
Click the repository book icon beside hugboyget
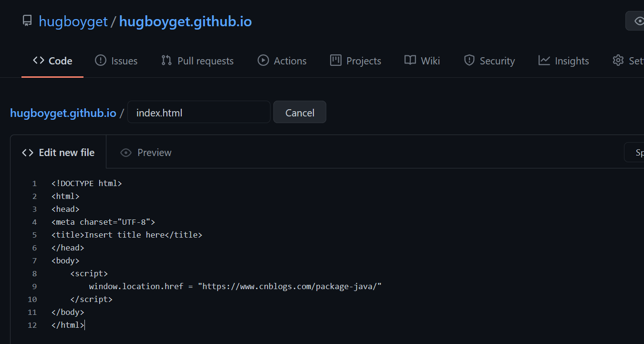point(27,21)
